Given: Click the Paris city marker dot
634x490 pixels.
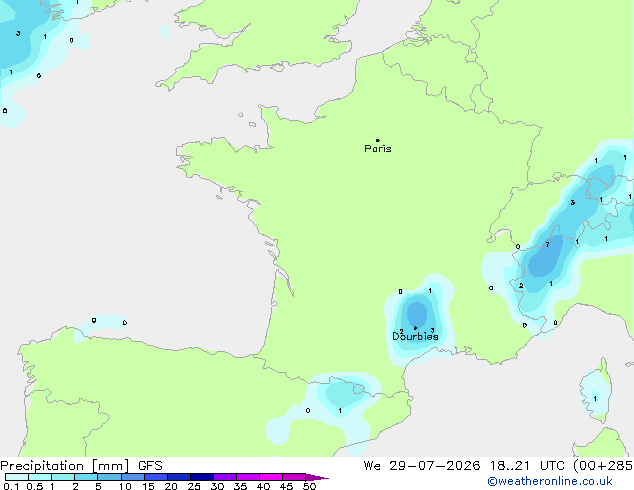Looking at the screenshot, I should click(378, 140).
